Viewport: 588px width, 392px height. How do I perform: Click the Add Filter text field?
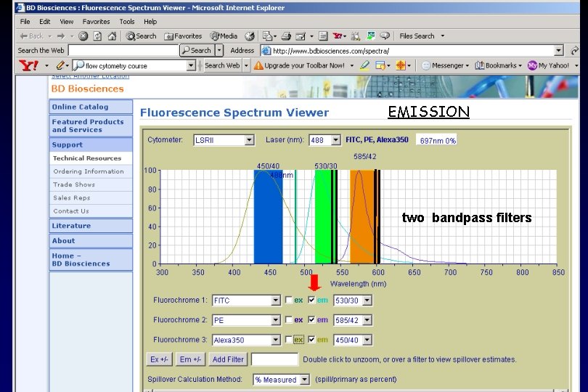point(274,359)
